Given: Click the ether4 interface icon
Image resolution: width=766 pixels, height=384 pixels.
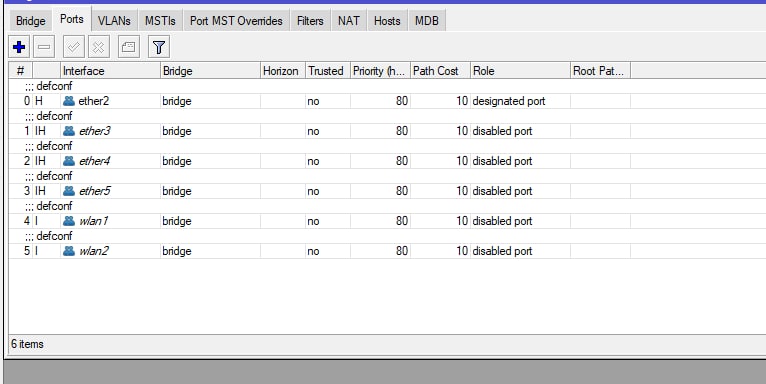Looking at the screenshot, I should coord(69,161).
